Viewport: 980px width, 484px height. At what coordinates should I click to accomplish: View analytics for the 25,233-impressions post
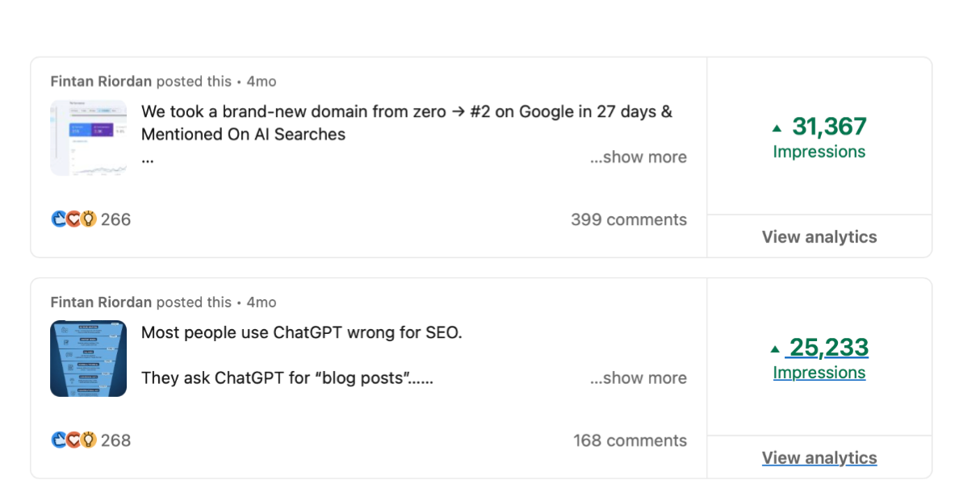[819, 458]
